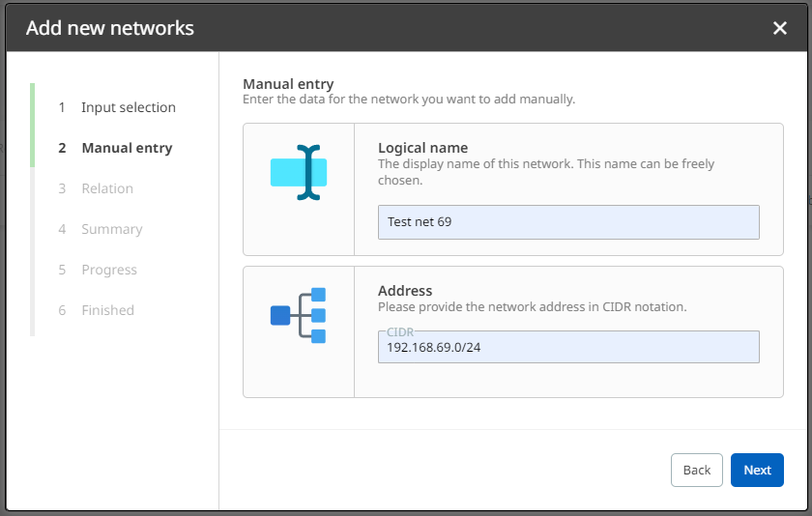Click the Logical name card label
Image resolution: width=812 pixels, height=516 pixels.
point(422,148)
